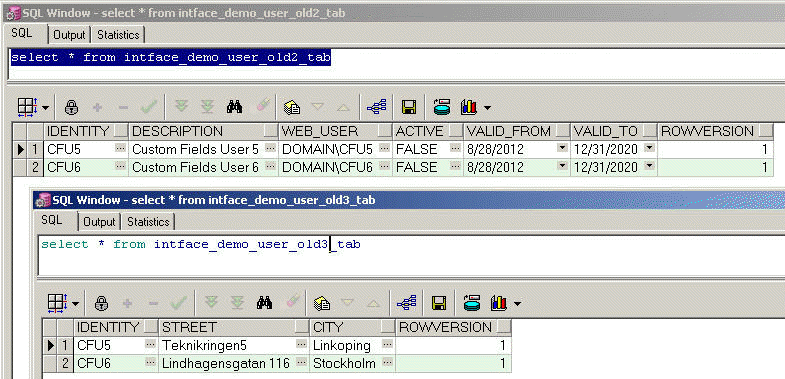Open VALID_FROM date dropdown for CFU5 row

(x=563, y=149)
